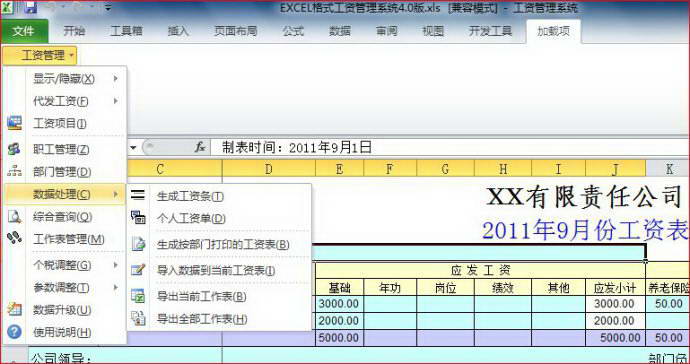Switch to the 开发工具 ribbon tab
690x364 pixels.
(x=490, y=31)
